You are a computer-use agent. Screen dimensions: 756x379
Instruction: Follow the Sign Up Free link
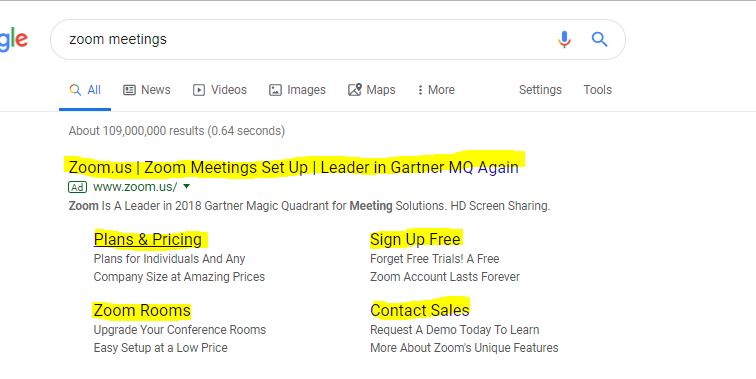click(x=415, y=239)
